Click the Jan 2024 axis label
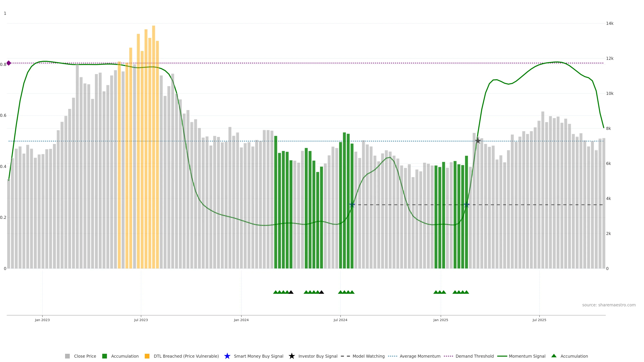The height and width of the screenshot is (362, 644). click(x=241, y=320)
